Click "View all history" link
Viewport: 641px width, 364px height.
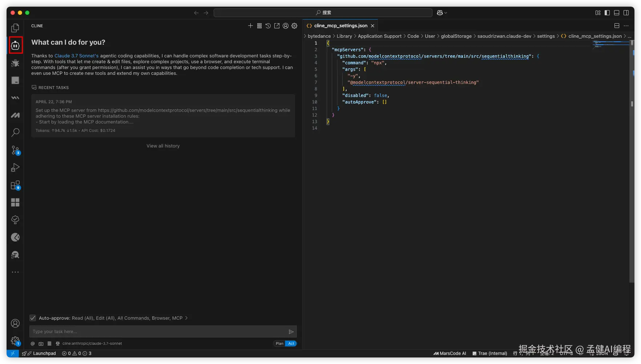[163, 146]
